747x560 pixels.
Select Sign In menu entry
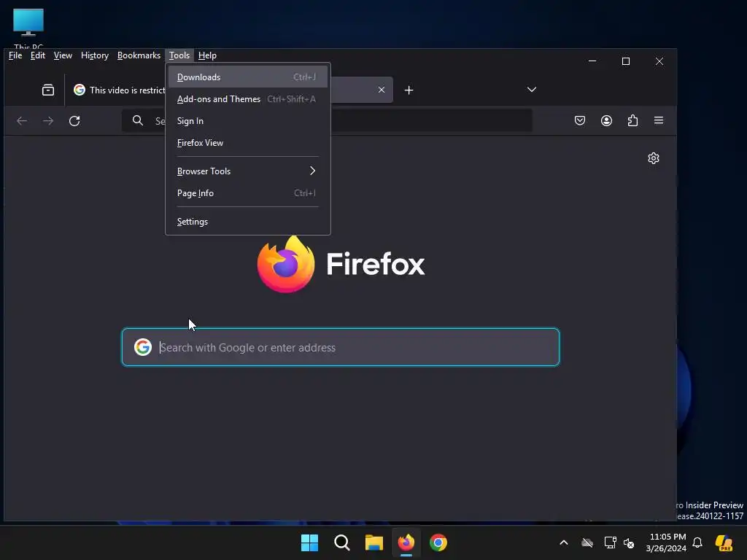pyautogui.click(x=248, y=121)
